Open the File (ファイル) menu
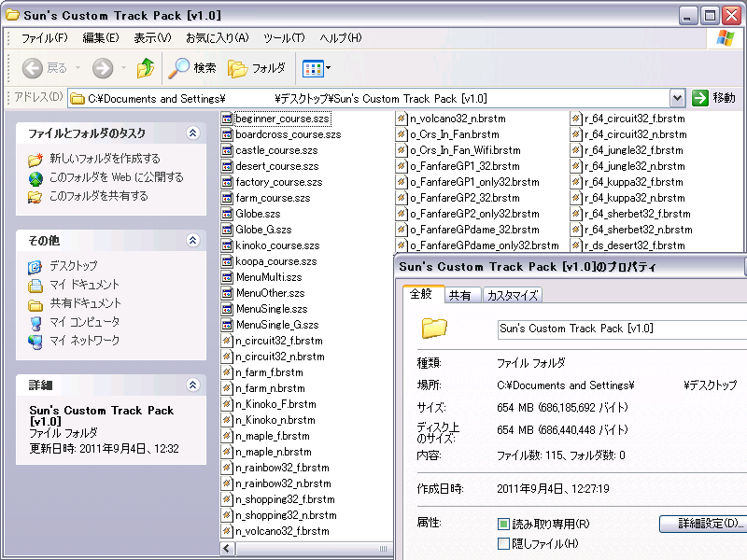Image resolution: width=747 pixels, height=560 pixels. tap(45, 37)
